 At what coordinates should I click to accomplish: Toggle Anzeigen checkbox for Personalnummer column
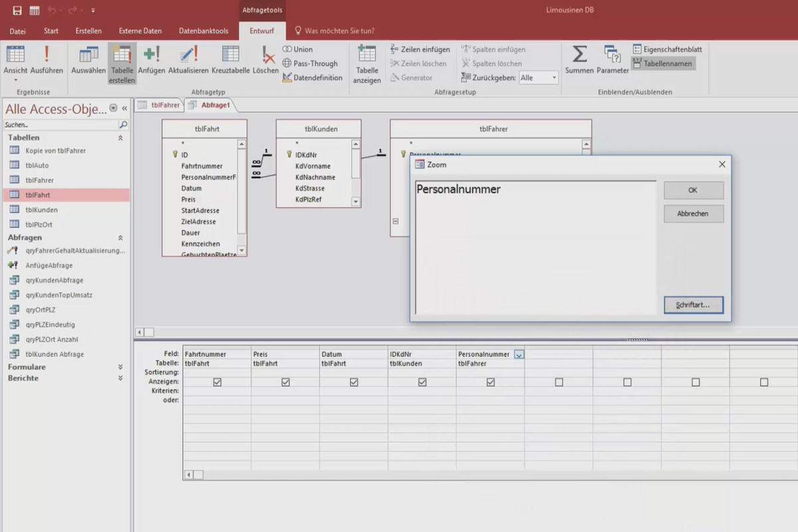(x=491, y=382)
